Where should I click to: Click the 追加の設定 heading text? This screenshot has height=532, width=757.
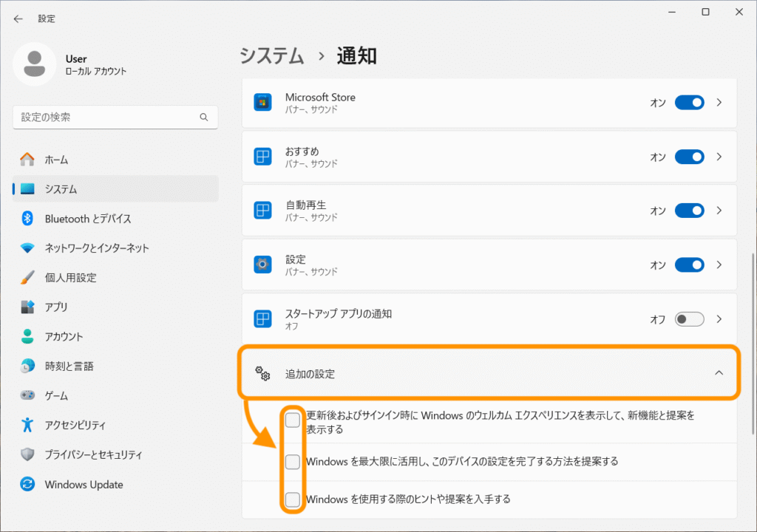coord(310,374)
